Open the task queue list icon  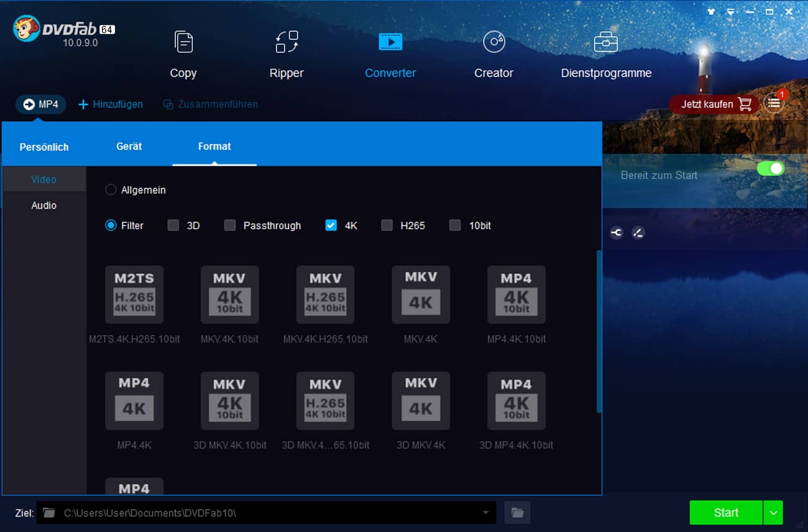pyautogui.click(x=774, y=104)
